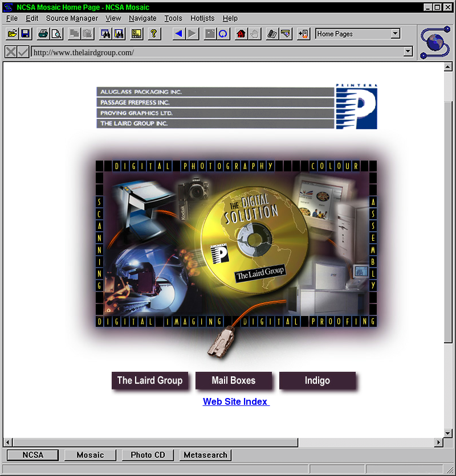Open the Navigate menu
The height and width of the screenshot is (476, 456).
tap(142, 18)
